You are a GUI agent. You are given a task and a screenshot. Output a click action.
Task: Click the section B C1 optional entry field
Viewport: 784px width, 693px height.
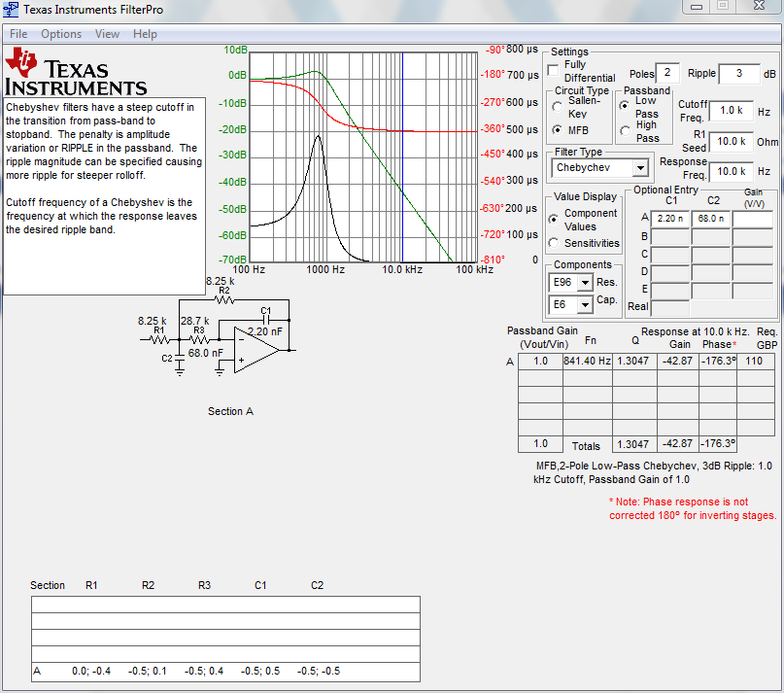(670, 237)
